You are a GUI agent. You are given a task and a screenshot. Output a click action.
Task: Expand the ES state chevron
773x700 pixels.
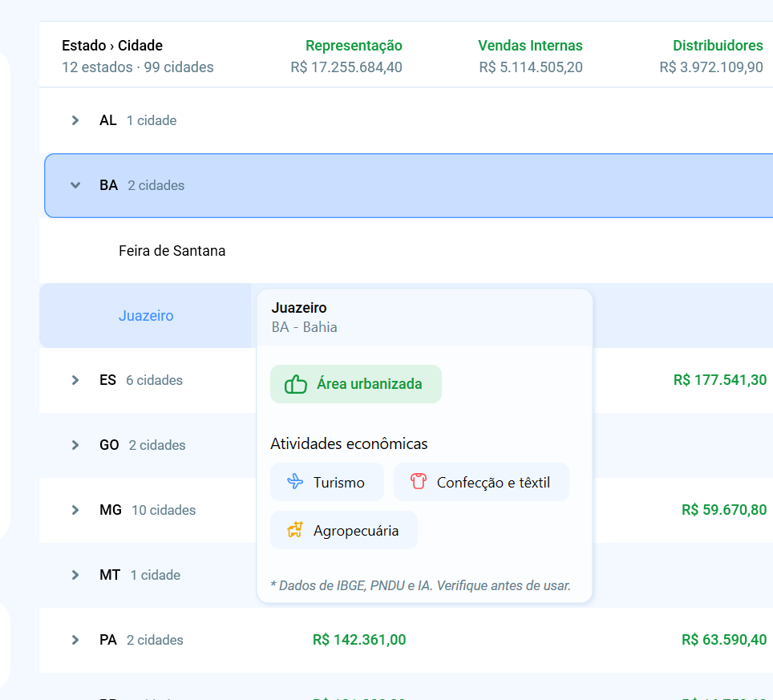coord(75,380)
